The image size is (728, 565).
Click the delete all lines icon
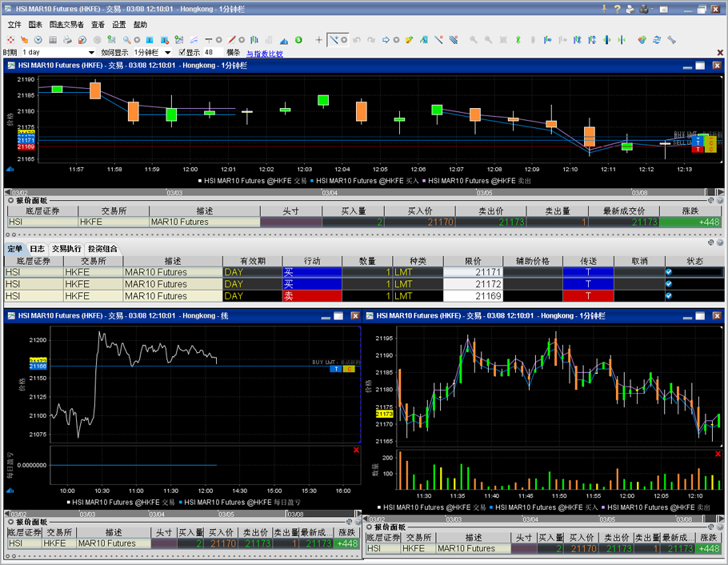point(454,40)
